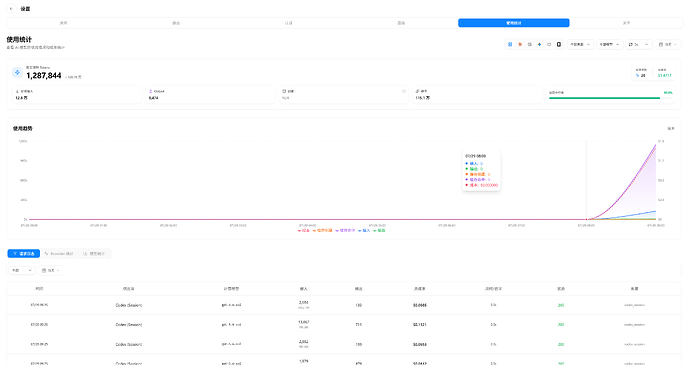Select the black square app filter icon
Image resolution: width=690 pixels, height=369 pixels.
click(559, 44)
